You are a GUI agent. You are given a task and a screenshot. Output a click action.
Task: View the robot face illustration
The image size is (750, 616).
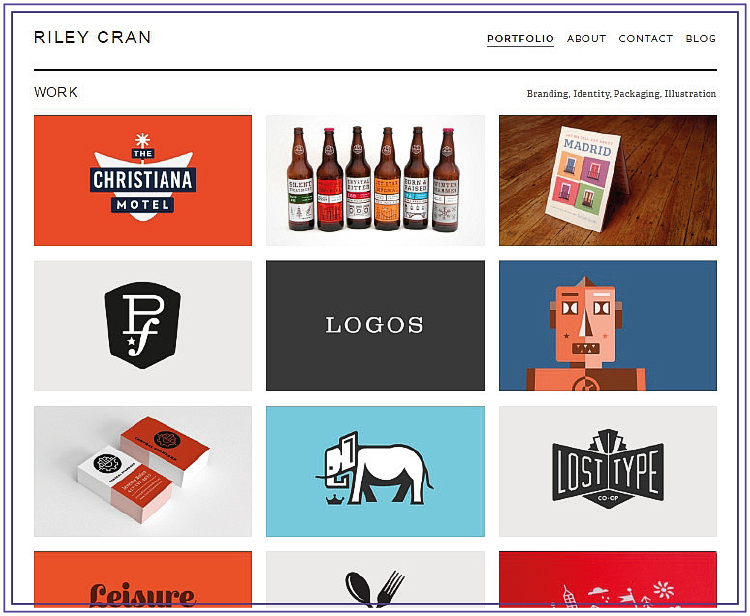coord(607,326)
